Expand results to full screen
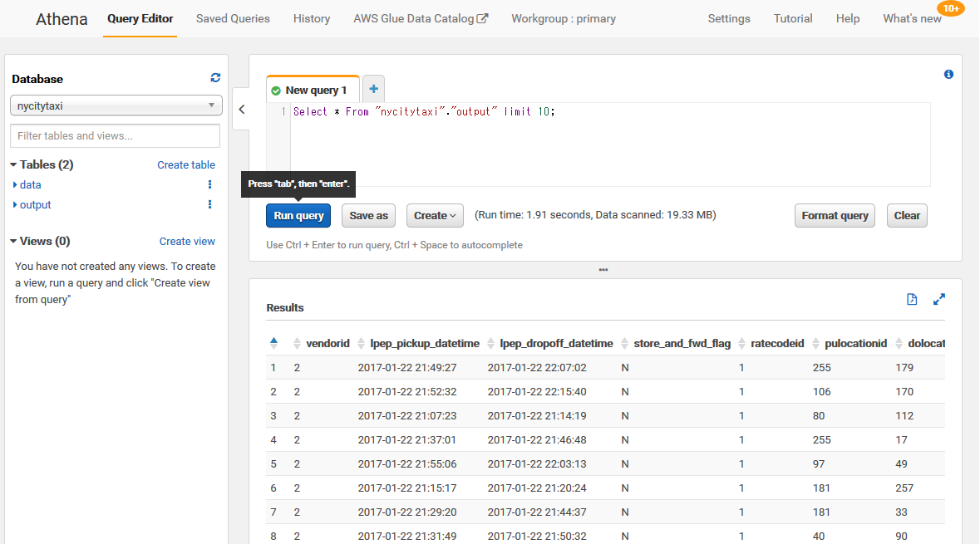 (938, 299)
